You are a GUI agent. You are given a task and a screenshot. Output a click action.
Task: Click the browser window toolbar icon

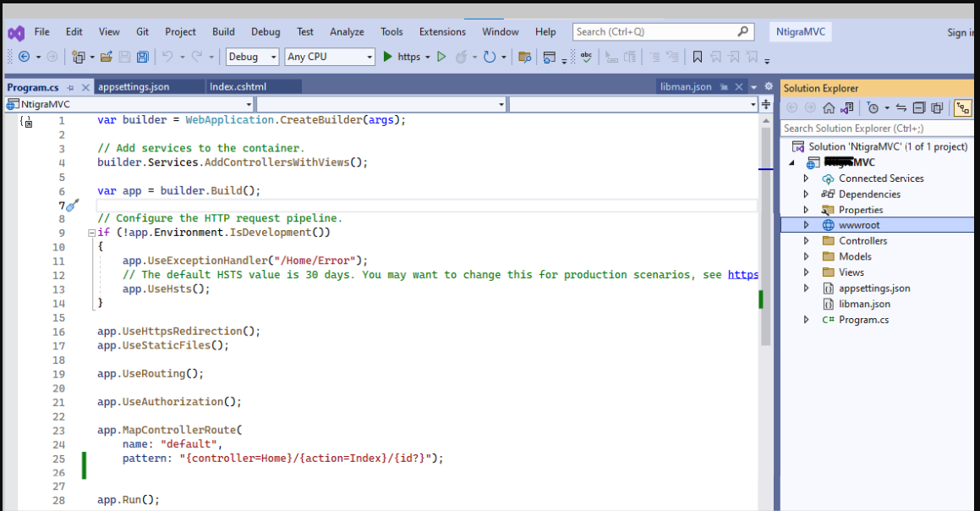pyautogui.click(x=549, y=58)
